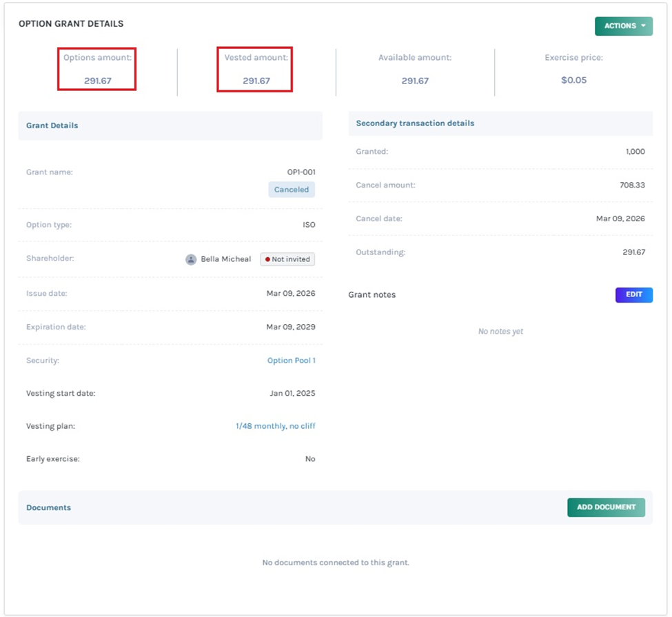
Task: Click the Cancel amount value 708.33
Action: tap(633, 185)
